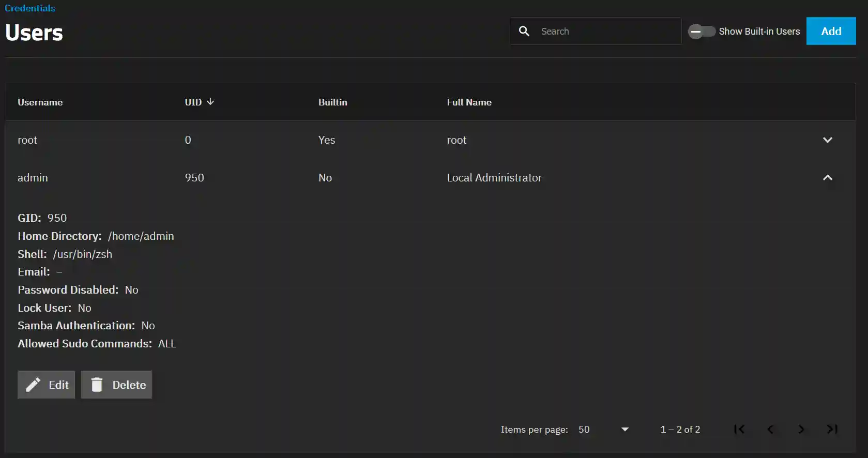868x458 pixels.
Task: Enable the Show Built-in Users toggle
Action: 702,32
